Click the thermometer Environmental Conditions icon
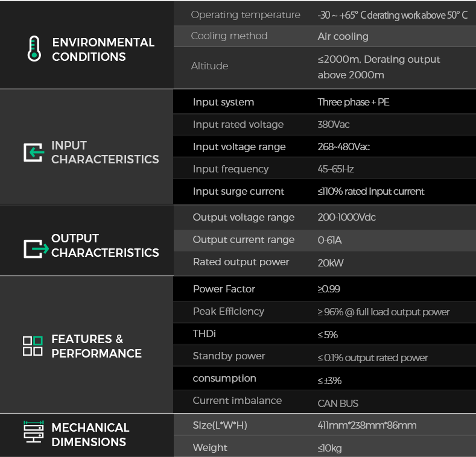This screenshot has width=476, height=457. coord(34,49)
